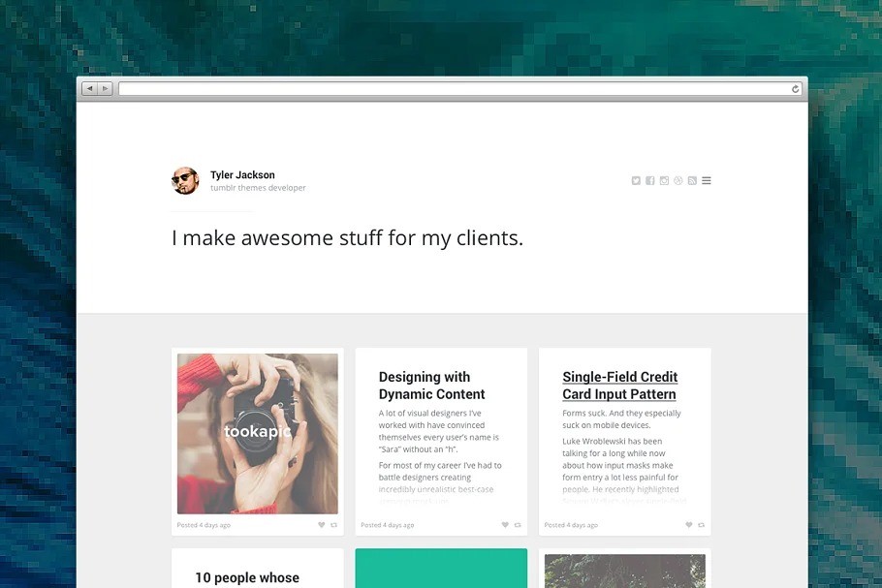The width and height of the screenshot is (882, 588).
Task: Open the Twitter social icon
Action: pyautogui.click(x=636, y=180)
